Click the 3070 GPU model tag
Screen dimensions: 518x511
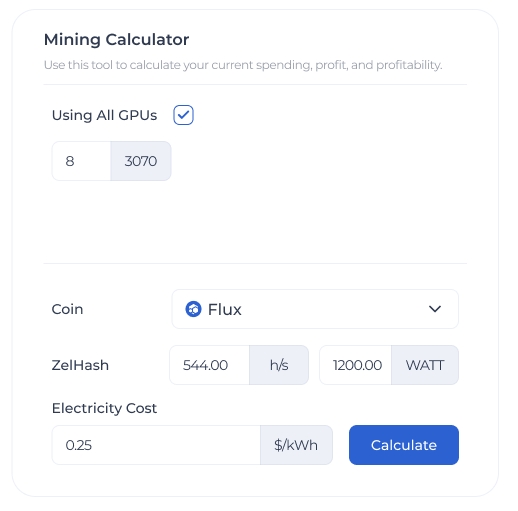click(141, 161)
